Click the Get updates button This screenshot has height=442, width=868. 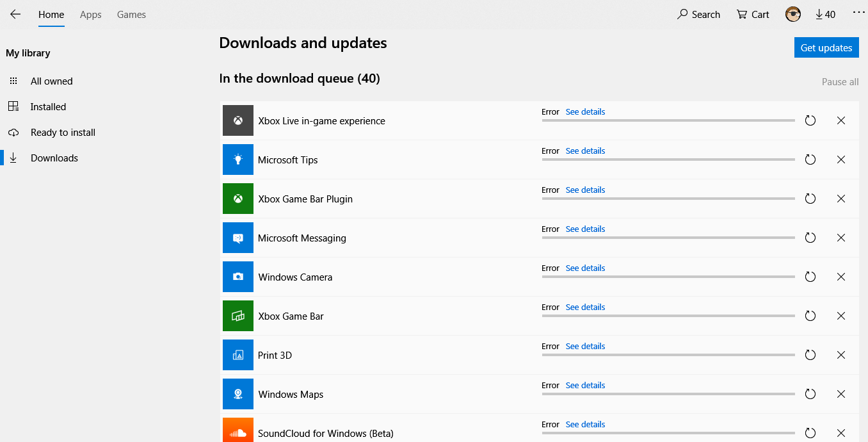coord(826,47)
